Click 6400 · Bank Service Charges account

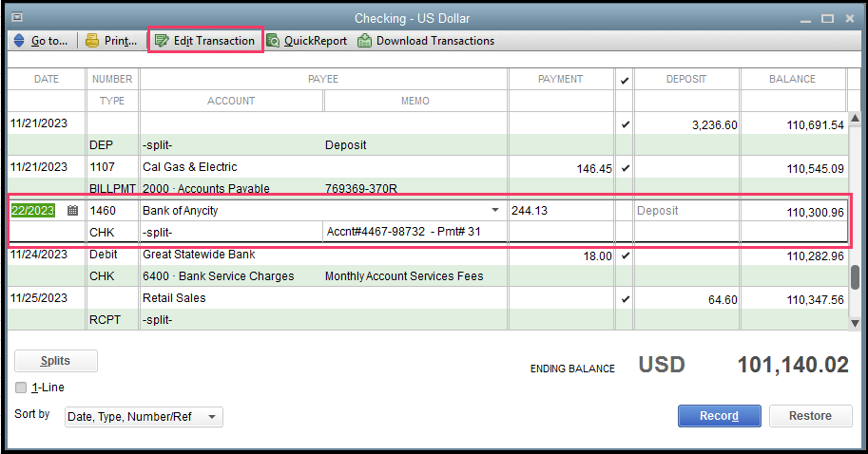218,276
